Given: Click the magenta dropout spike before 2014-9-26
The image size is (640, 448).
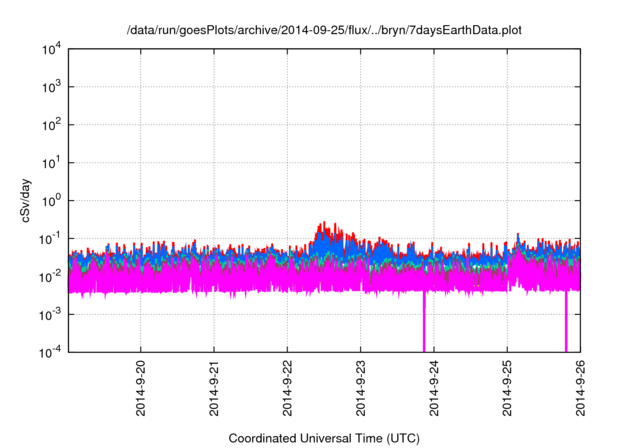Looking at the screenshot, I should [x=566, y=321].
